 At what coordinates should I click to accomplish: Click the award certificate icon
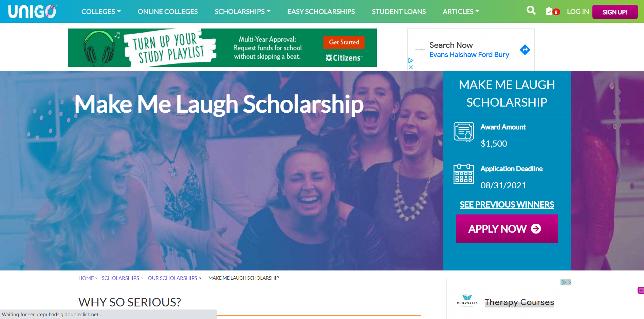click(x=464, y=132)
